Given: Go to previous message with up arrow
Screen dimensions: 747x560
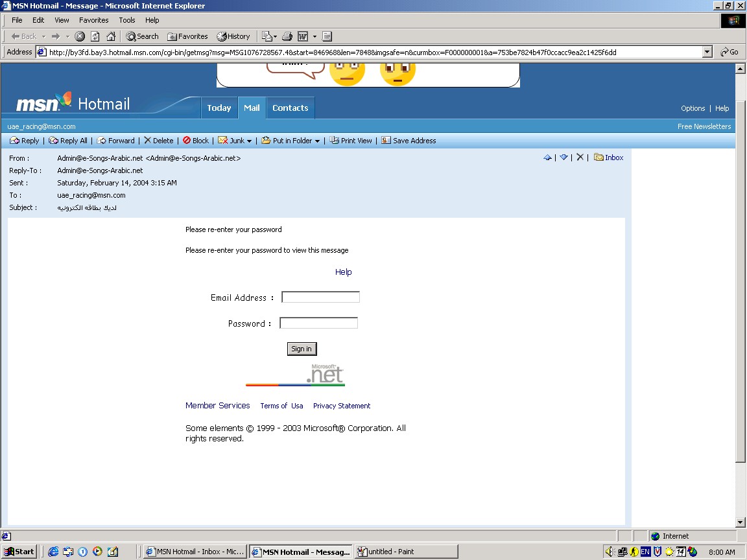Looking at the screenshot, I should point(547,157).
